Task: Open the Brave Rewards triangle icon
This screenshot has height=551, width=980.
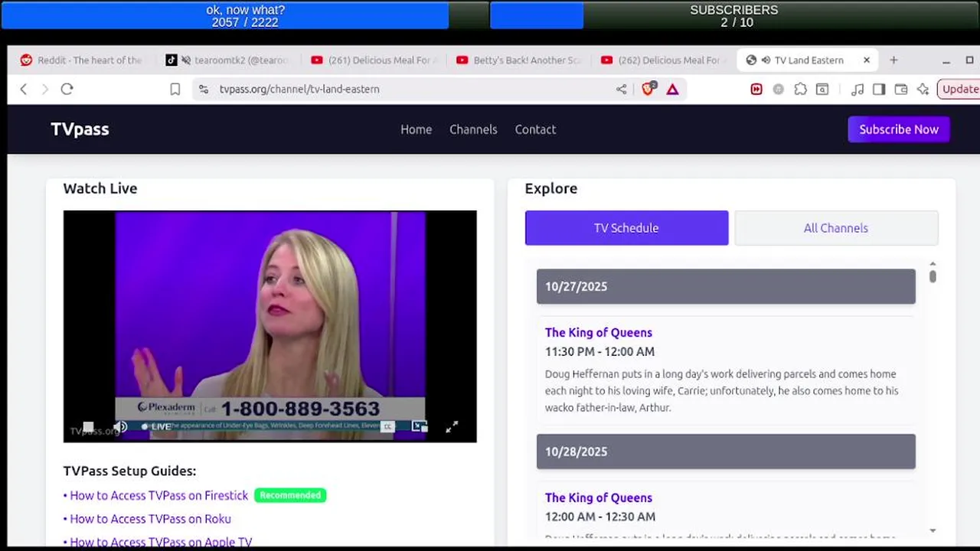Action: pyautogui.click(x=672, y=90)
